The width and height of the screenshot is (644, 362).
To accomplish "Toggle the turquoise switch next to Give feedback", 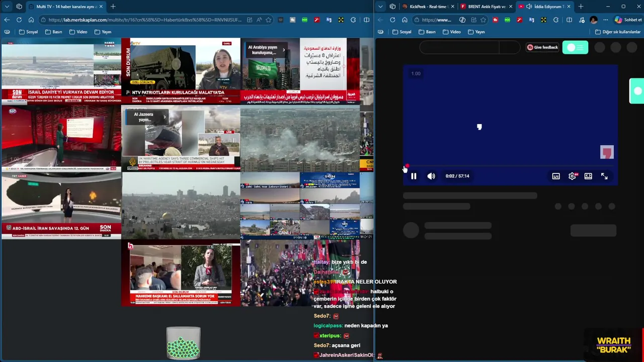I will coord(575,47).
